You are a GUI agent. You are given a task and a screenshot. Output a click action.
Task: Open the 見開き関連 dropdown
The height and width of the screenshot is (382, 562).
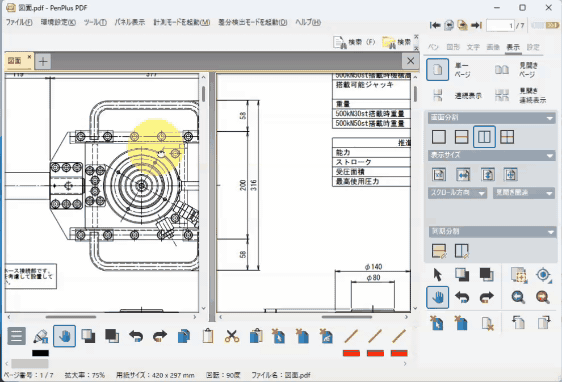pos(524,193)
